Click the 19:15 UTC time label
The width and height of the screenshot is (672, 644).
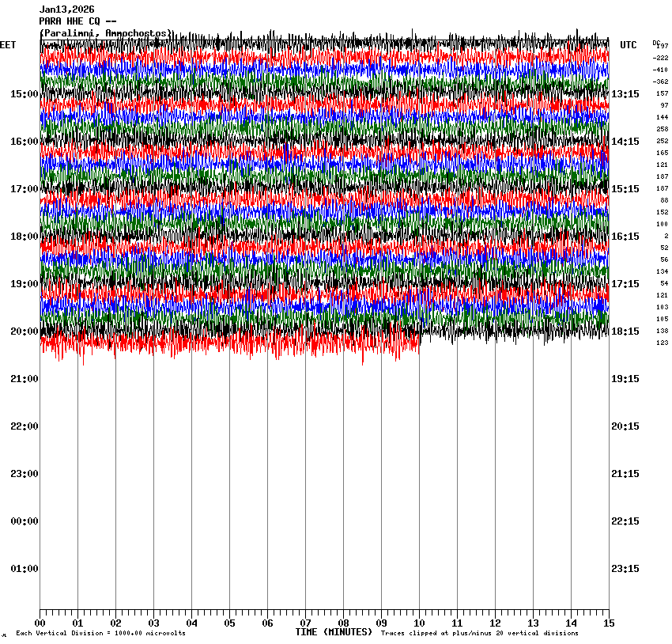pyautogui.click(x=625, y=379)
